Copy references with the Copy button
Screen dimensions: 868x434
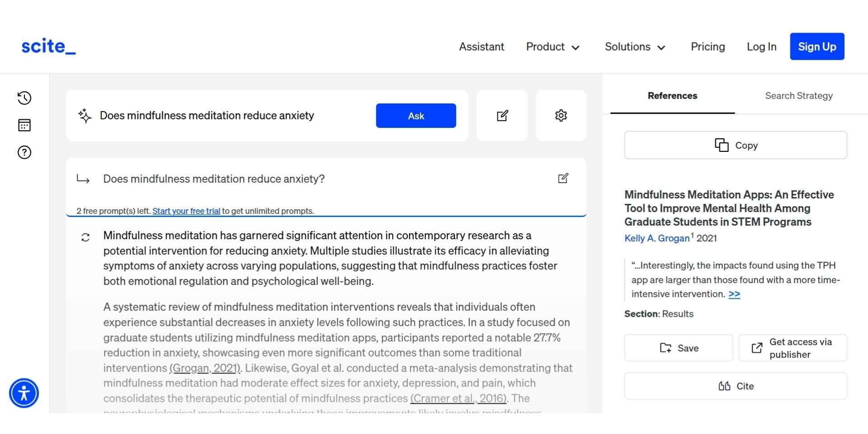(736, 145)
